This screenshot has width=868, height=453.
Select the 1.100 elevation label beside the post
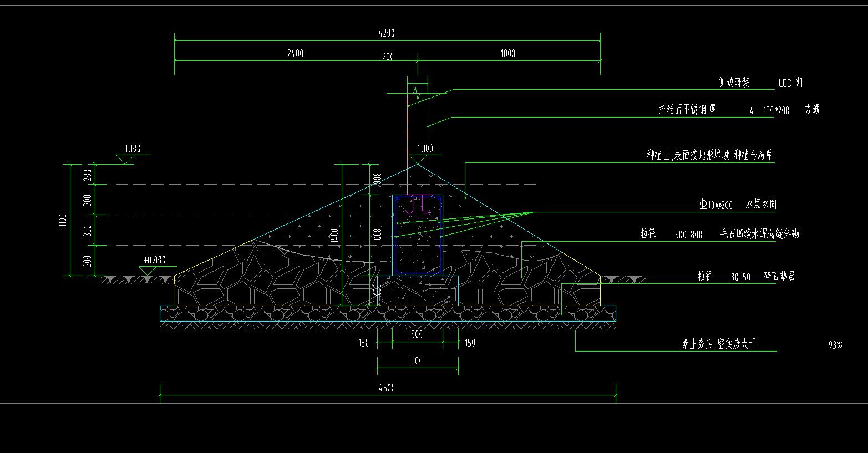tap(425, 149)
